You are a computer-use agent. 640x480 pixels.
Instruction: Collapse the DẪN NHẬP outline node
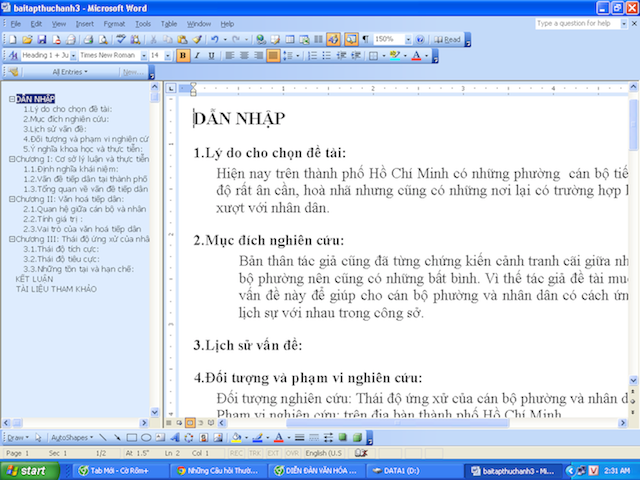(x=12, y=99)
